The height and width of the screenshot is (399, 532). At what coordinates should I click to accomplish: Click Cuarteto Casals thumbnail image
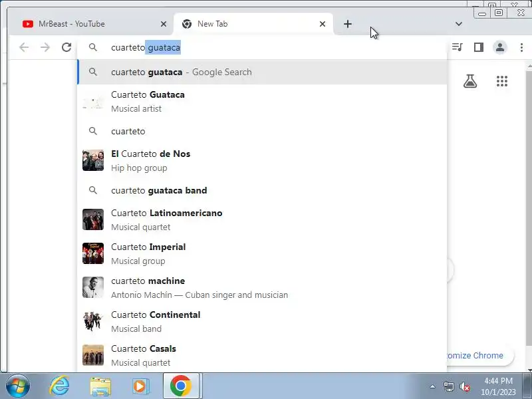point(93,355)
